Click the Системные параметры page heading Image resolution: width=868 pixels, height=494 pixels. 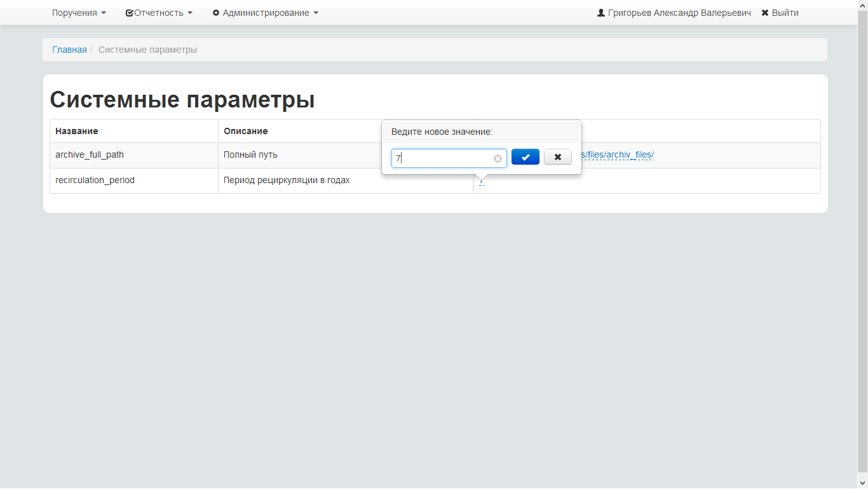[182, 99]
